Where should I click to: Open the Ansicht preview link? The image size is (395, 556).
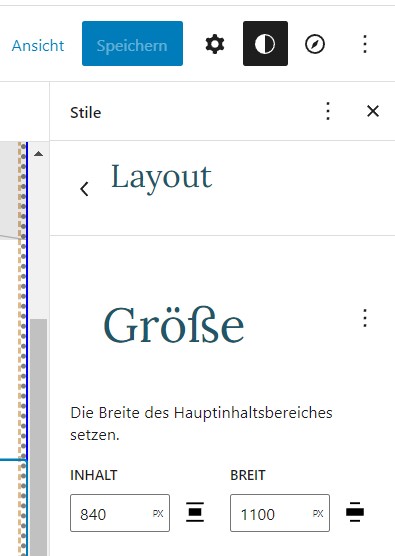pos(38,45)
